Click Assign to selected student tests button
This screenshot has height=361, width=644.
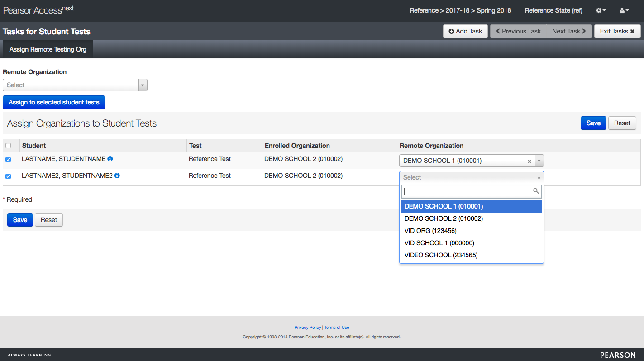[x=54, y=102]
